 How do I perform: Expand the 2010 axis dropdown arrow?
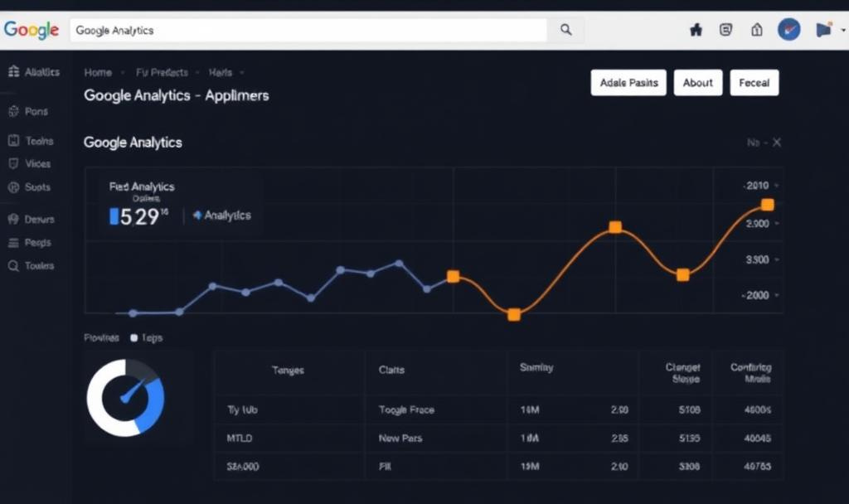coord(776,186)
